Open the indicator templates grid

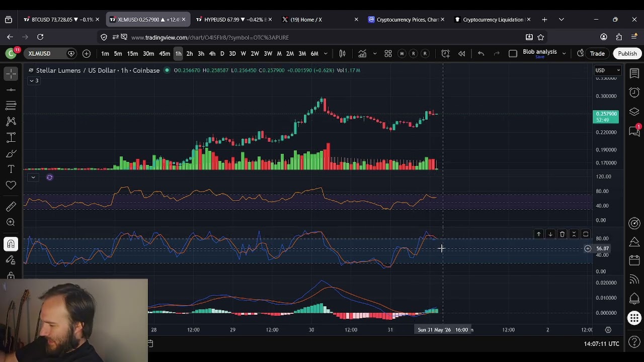(x=388, y=53)
